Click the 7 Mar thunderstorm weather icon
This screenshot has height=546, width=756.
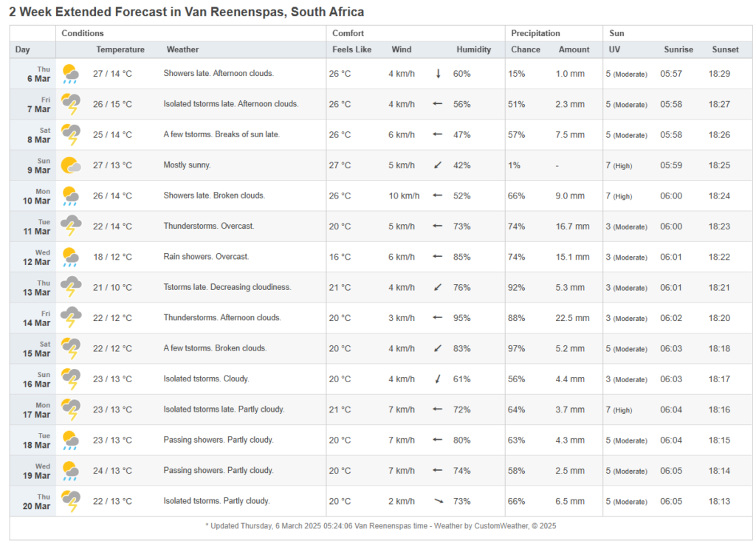coord(71,105)
